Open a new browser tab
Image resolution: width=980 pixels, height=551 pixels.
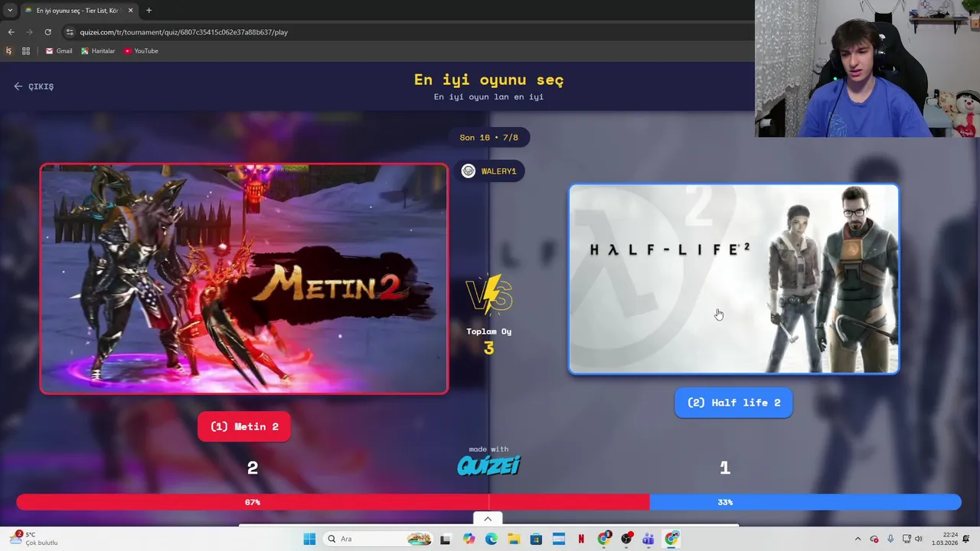149,11
